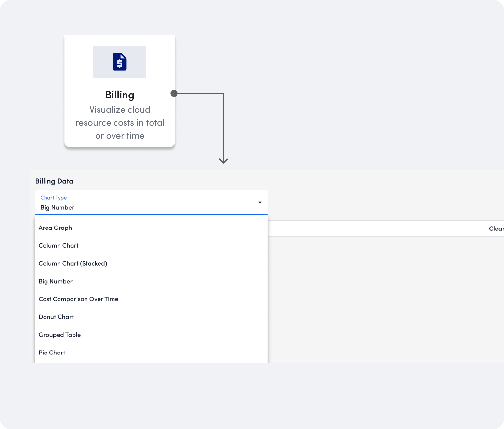Click the Billing Data heading
This screenshot has width=504, height=429.
click(54, 181)
